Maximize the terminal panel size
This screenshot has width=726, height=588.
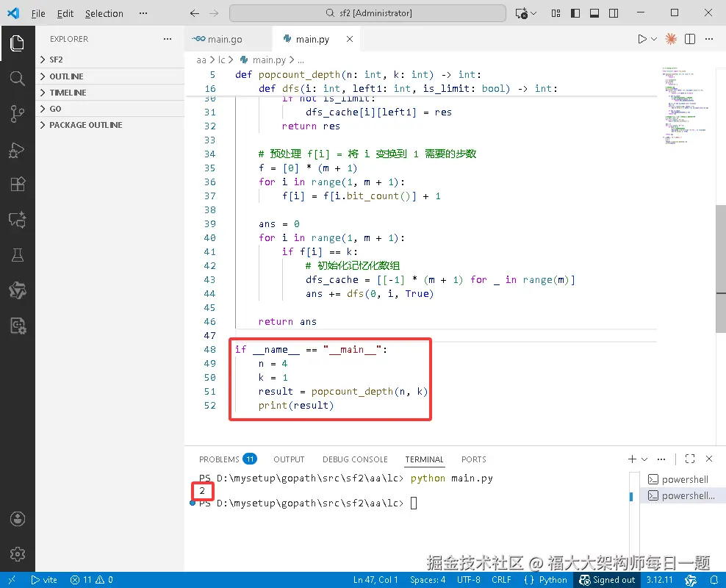[x=690, y=459]
